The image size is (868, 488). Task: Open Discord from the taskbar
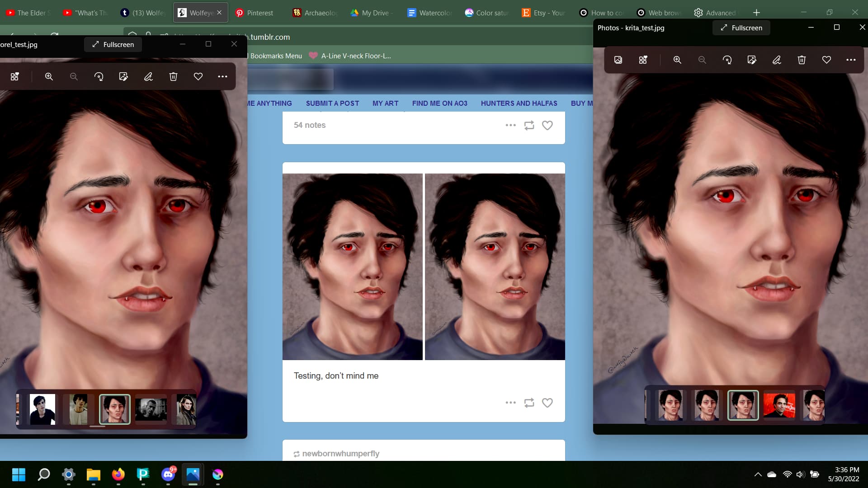(x=168, y=474)
